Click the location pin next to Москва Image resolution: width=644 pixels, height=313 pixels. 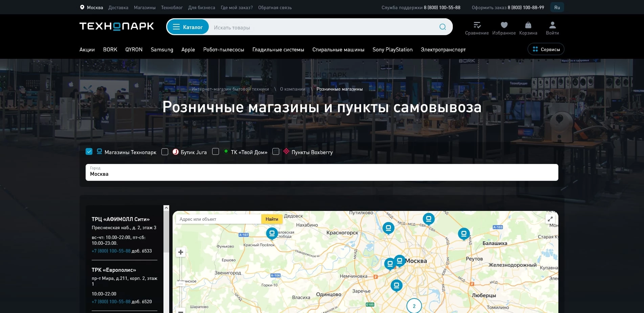click(82, 7)
